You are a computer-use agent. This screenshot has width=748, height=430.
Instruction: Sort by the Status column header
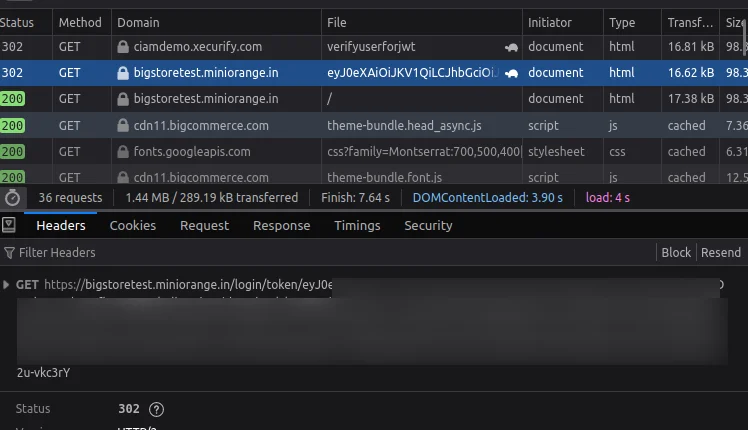(x=25, y=22)
